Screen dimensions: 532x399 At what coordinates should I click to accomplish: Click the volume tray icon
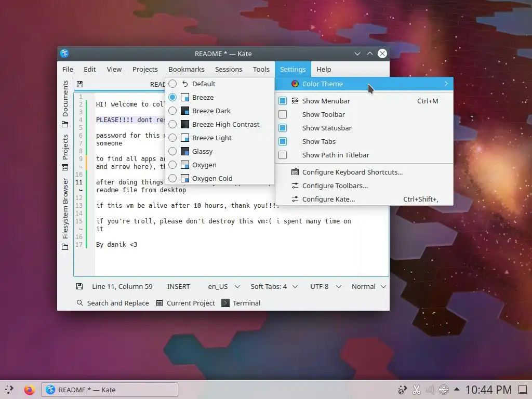pos(430,390)
